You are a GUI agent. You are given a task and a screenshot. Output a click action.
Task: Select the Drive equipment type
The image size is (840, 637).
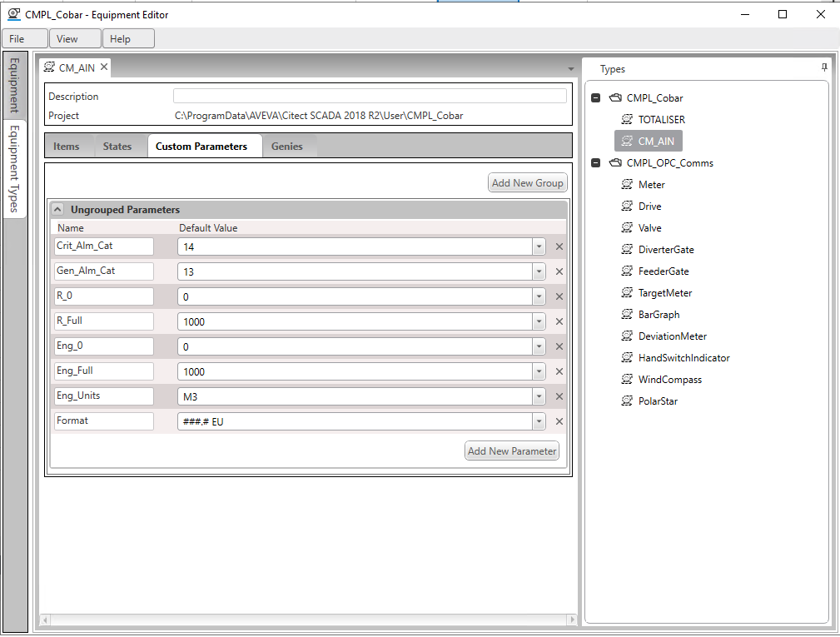641,207
